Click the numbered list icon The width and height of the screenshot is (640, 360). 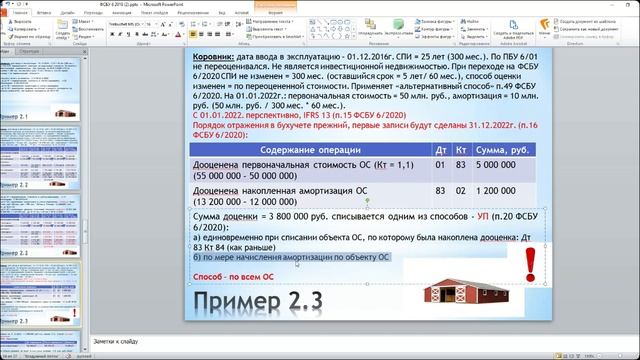click(x=206, y=24)
